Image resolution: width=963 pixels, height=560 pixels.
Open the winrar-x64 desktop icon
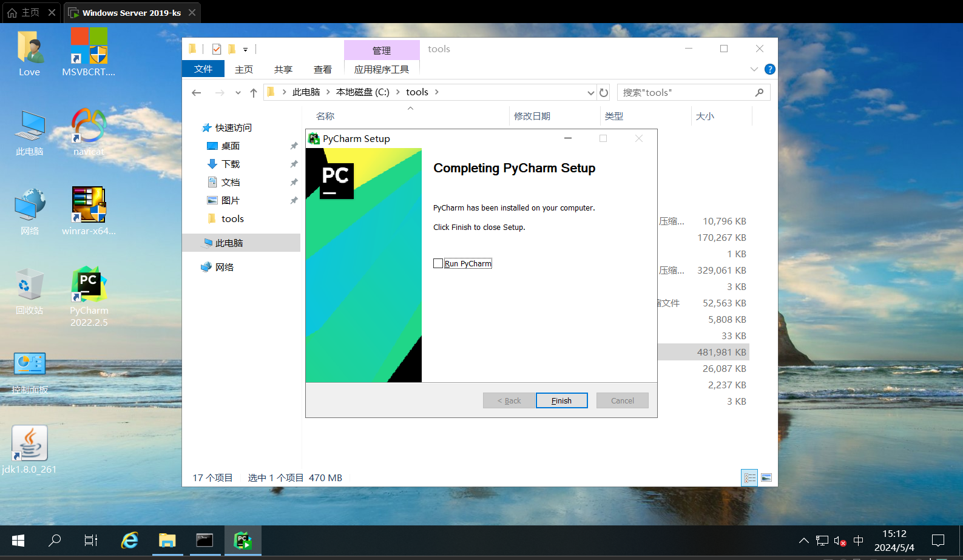coord(89,211)
